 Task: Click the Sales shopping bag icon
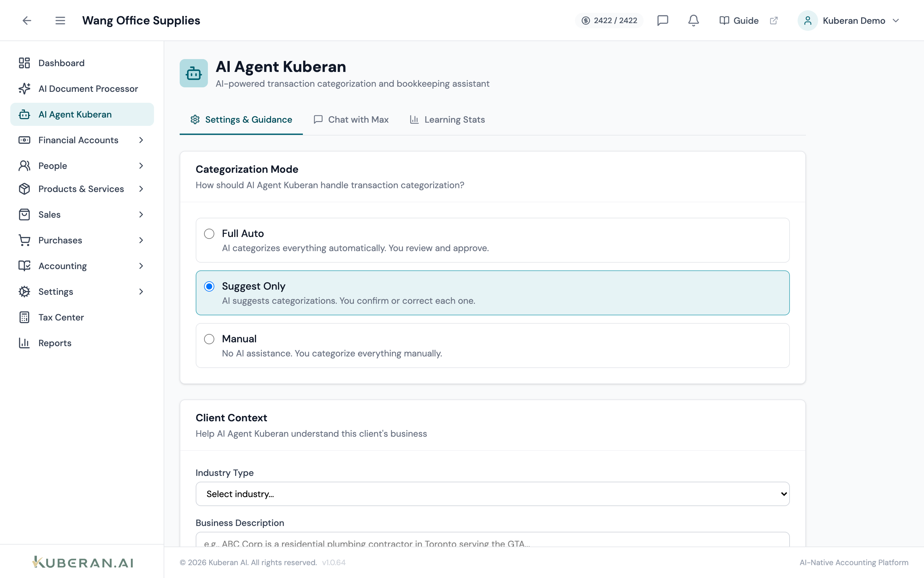tap(24, 215)
